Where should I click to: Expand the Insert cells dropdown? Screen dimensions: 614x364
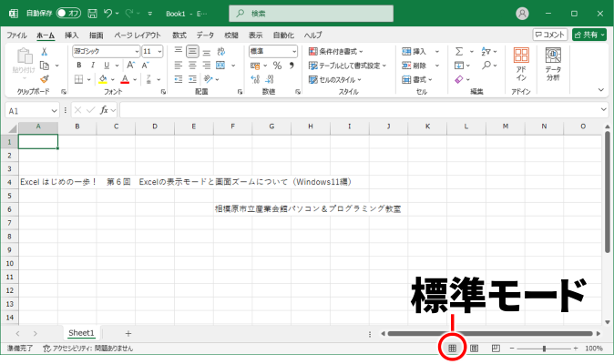click(x=437, y=51)
